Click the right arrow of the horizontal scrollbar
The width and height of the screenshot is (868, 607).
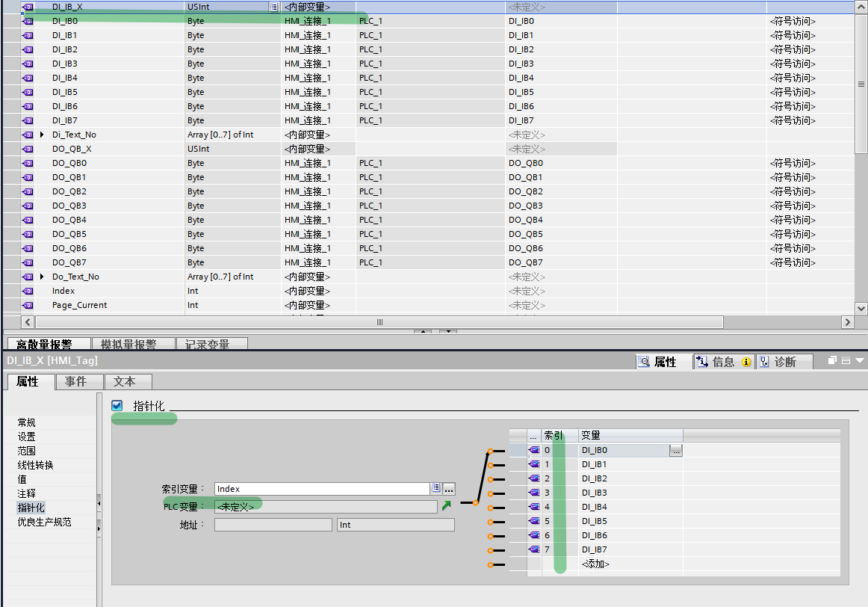pos(847,322)
